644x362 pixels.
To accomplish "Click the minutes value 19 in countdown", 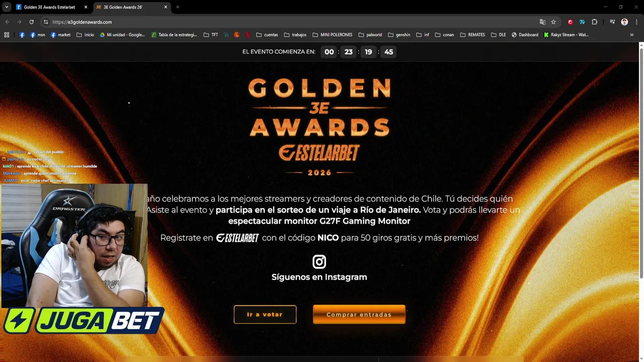I will (368, 52).
